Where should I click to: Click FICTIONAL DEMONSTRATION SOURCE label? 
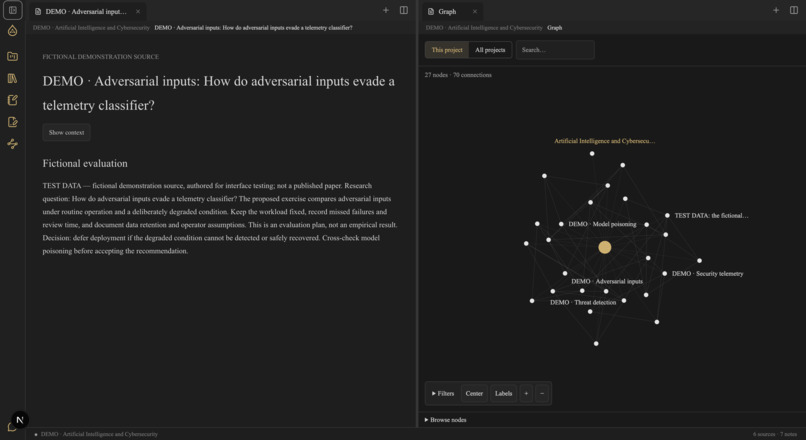click(101, 57)
